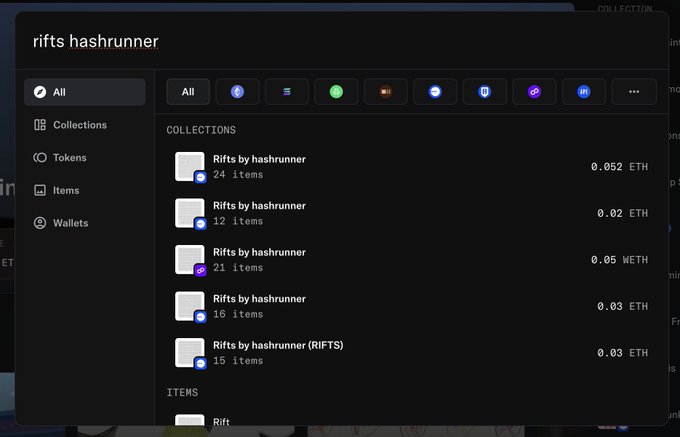Select the green circular chain filter icon
The width and height of the screenshot is (680, 437).
coord(336,91)
